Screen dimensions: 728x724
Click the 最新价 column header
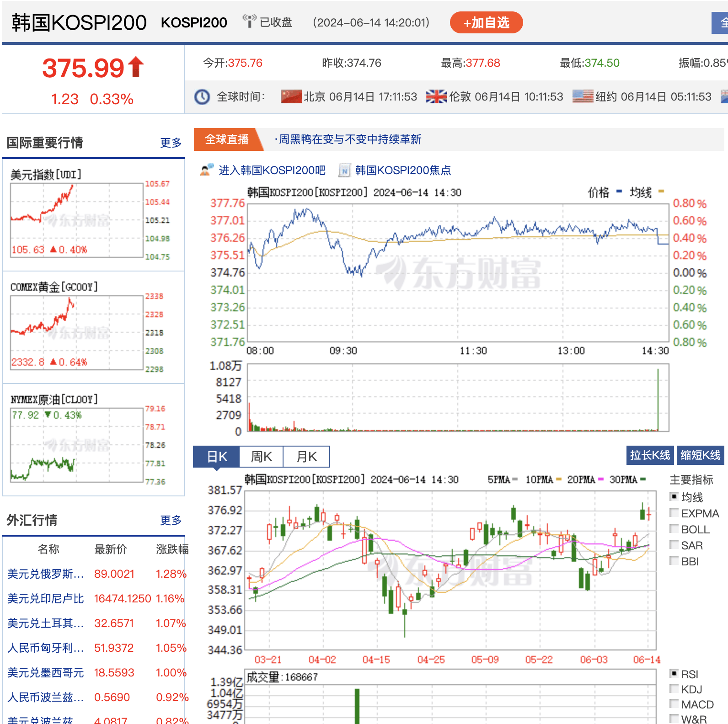(110, 549)
